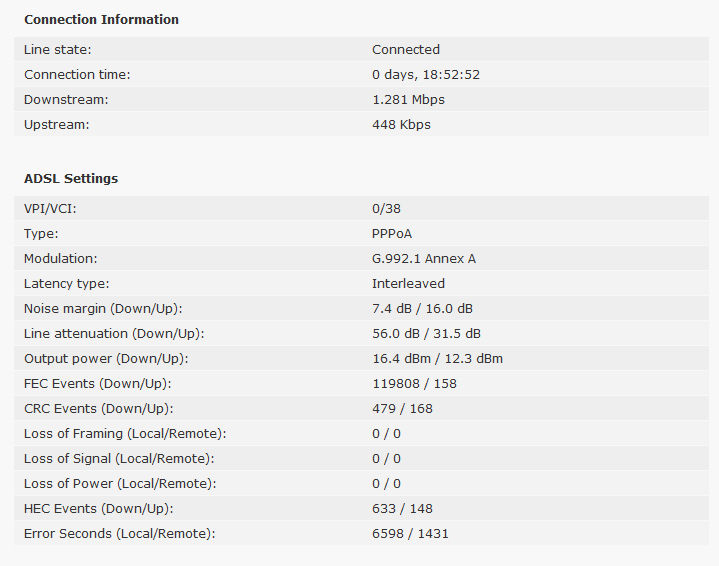The height and width of the screenshot is (566, 719).
Task: Click the Loss of Power (Local/Remote) label
Action: point(120,484)
